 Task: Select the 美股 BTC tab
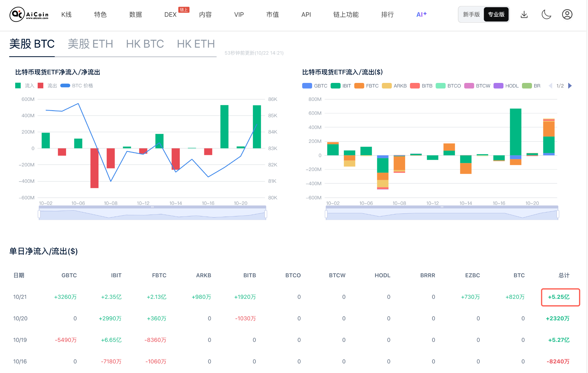[x=32, y=44]
